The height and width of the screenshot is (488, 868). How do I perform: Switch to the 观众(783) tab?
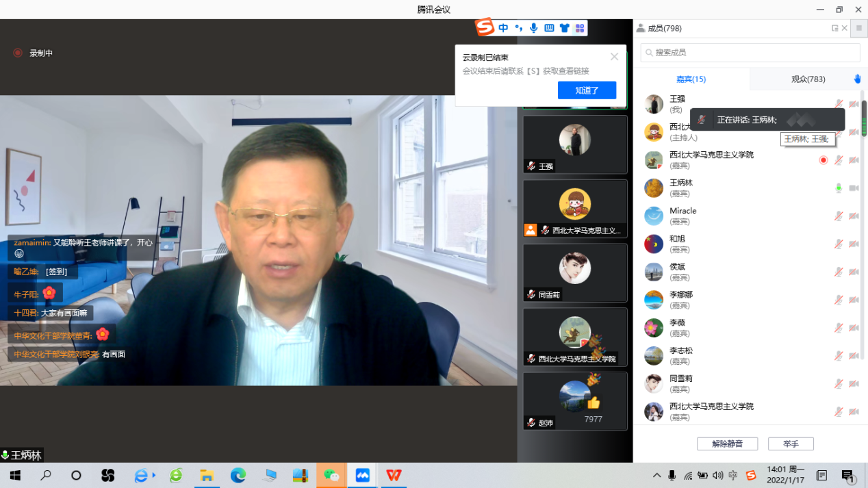808,79
